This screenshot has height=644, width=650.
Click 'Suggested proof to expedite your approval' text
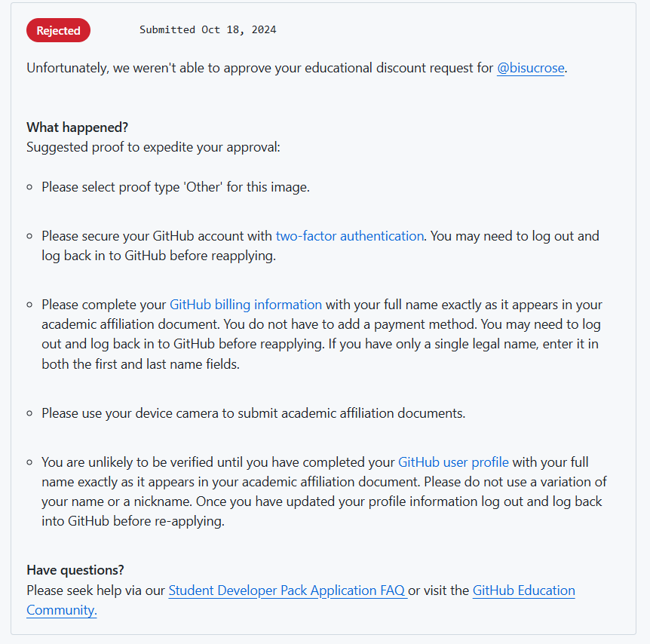click(x=153, y=147)
